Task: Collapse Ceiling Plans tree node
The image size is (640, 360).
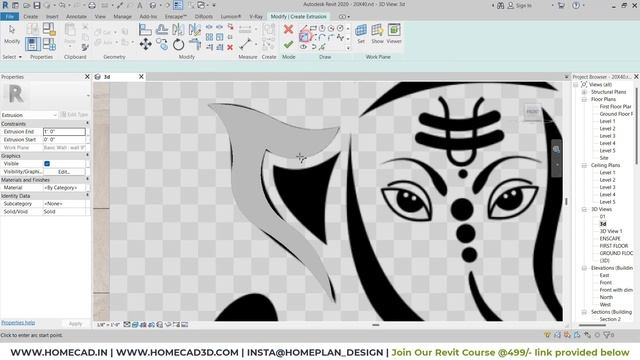Action: (584, 165)
